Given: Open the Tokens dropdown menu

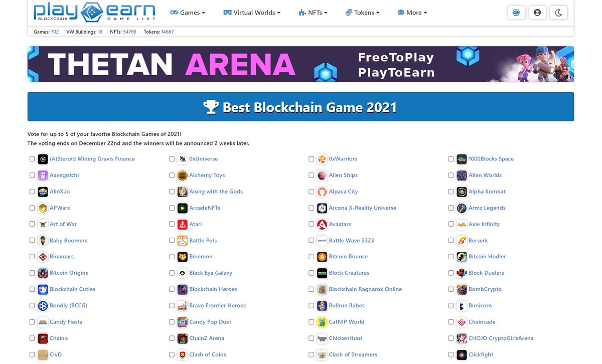Looking at the screenshot, I should [362, 13].
